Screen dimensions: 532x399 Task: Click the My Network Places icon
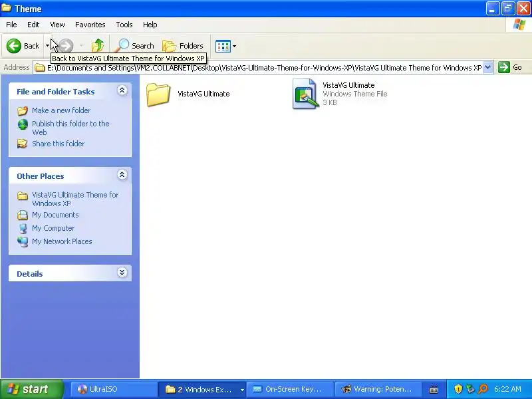click(23, 241)
